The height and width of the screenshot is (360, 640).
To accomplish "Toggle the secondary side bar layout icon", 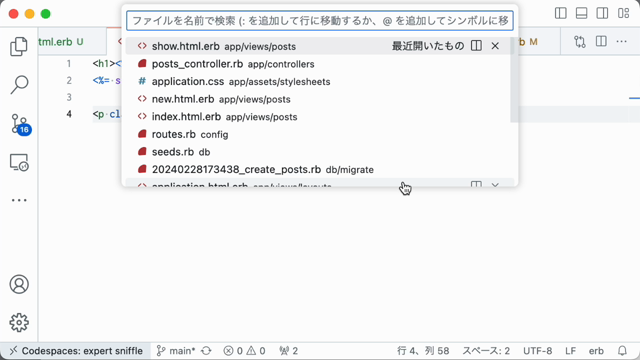I will pyautogui.click(x=602, y=13).
